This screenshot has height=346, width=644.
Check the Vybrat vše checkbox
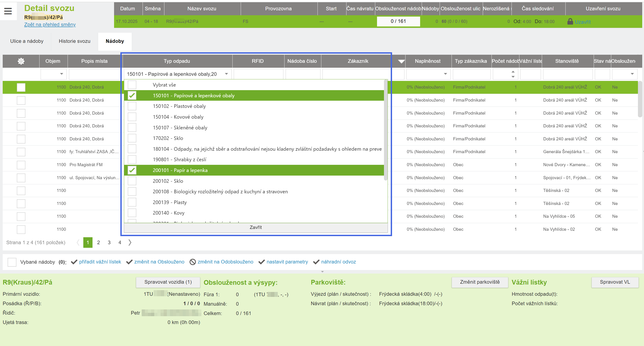(132, 85)
